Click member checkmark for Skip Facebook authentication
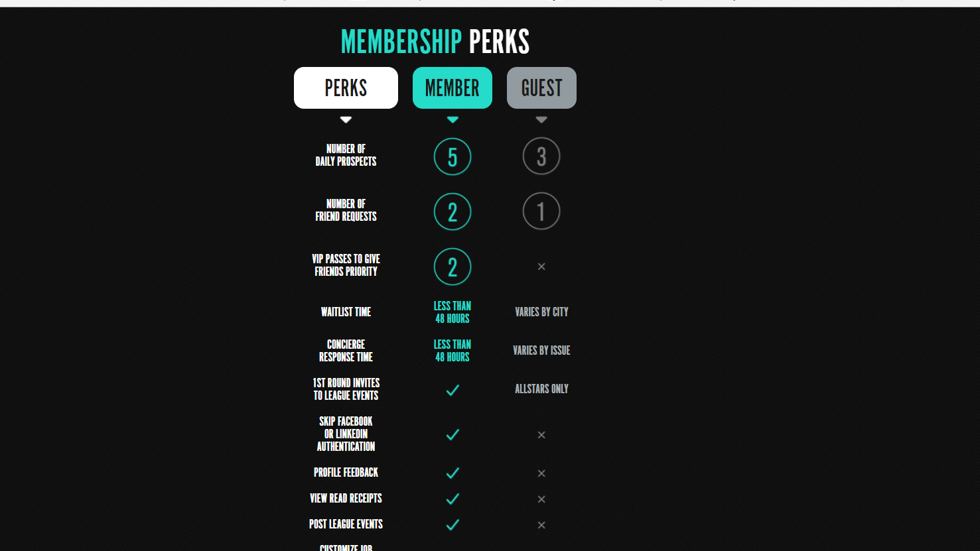The image size is (980, 551). coord(453,434)
